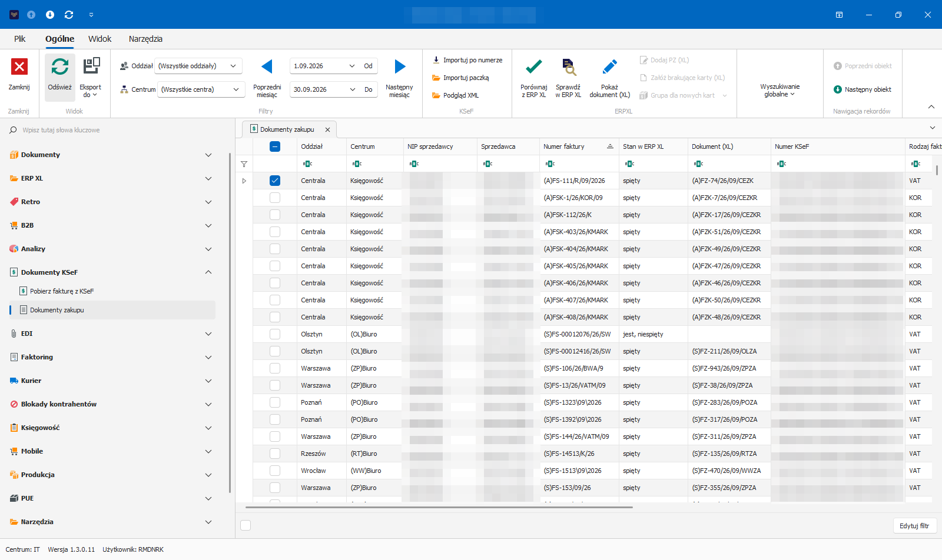
Task: Click Importuj paczką
Action: (x=460, y=78)
